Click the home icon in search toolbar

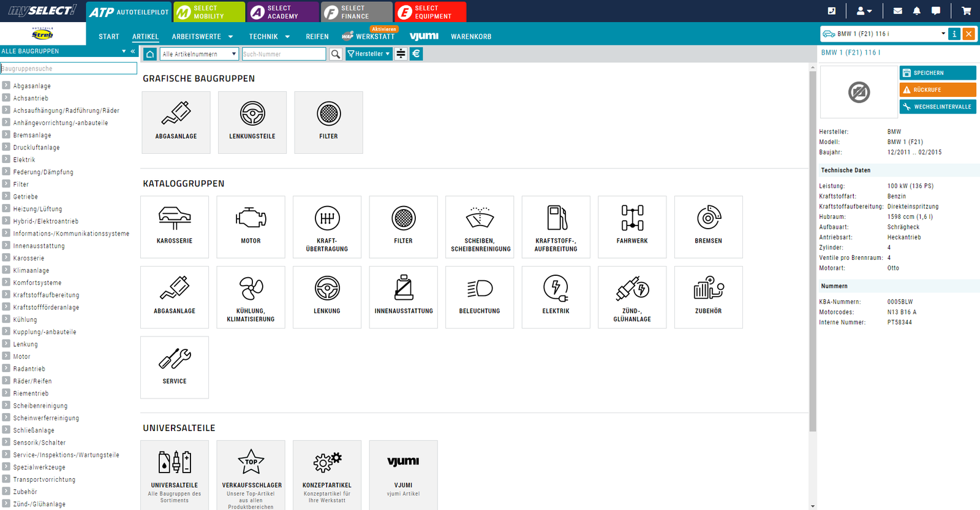tap(150, 54)
